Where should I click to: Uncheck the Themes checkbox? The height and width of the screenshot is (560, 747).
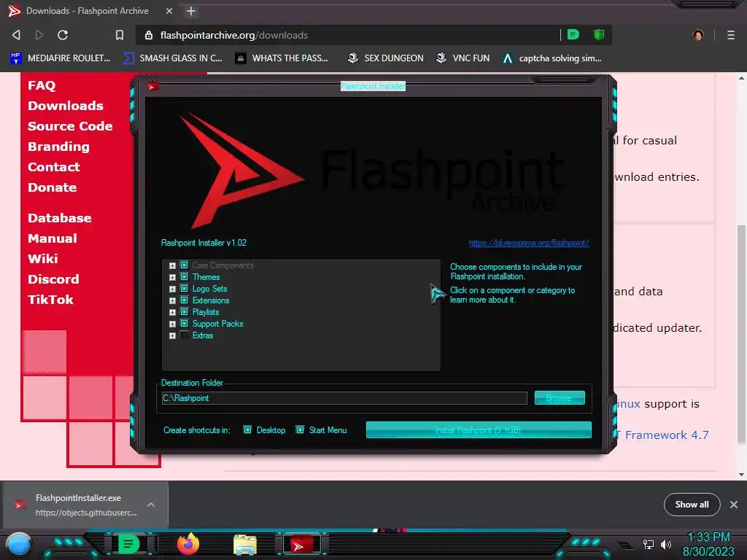pos(184,276)
